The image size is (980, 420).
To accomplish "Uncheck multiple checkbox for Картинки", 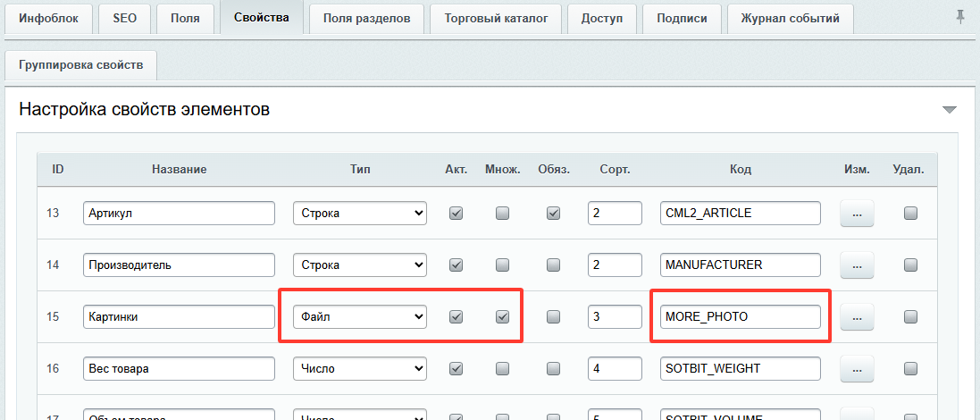I will (502, 317).
